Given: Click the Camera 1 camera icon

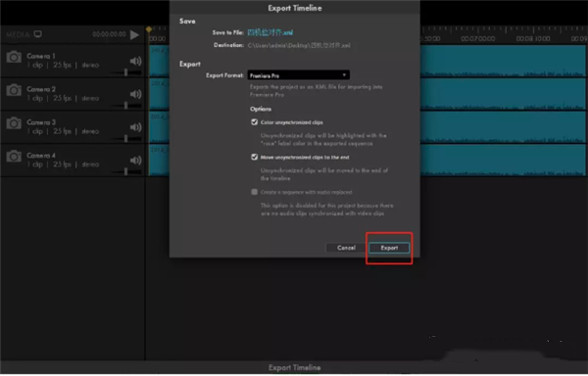Looking at the screenshot, I should 14,57.
